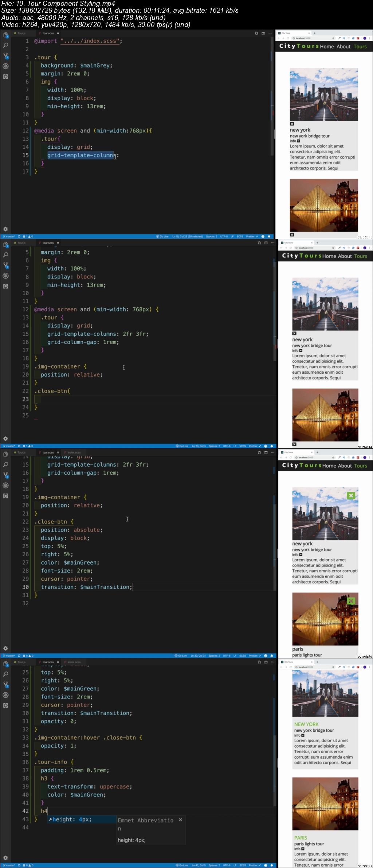This screenshot has width=373, height=868.
Task: Open master branch picker in status bar with Ln 30, Col 31
Action: click(9, 655)
